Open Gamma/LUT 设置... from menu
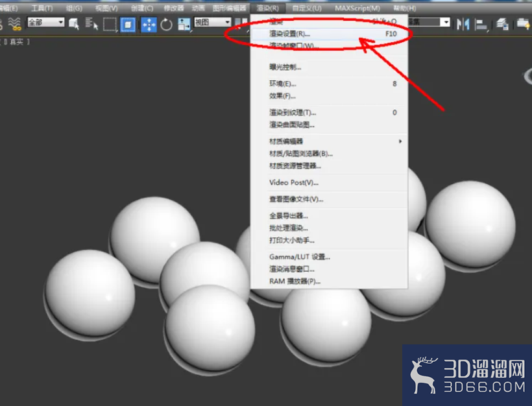The image size is (532, 406). (x=329, y=257)
